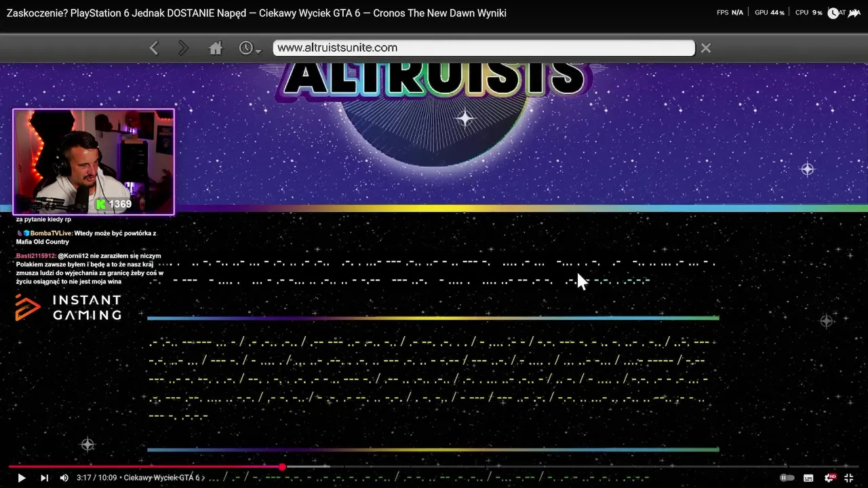Click the in-game browser forward arrow
Image resolution: width=868 pixels, height=488 pixels.
(183, 47)
